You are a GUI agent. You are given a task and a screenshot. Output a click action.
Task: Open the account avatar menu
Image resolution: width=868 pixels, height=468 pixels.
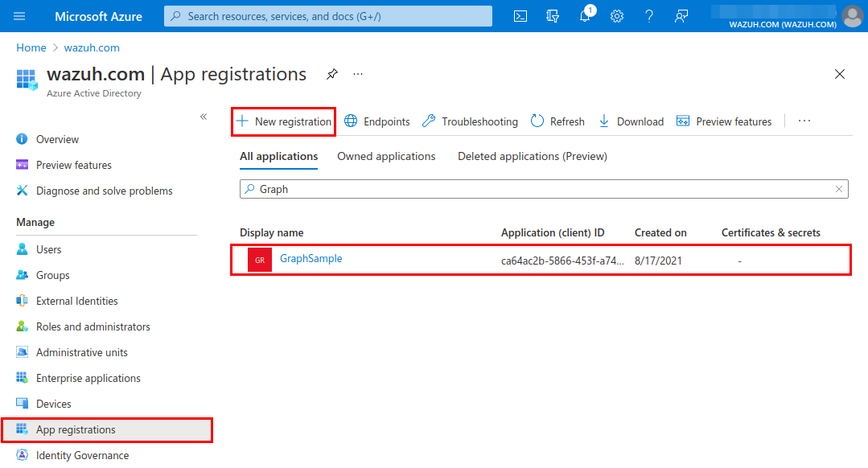(853, 16)
